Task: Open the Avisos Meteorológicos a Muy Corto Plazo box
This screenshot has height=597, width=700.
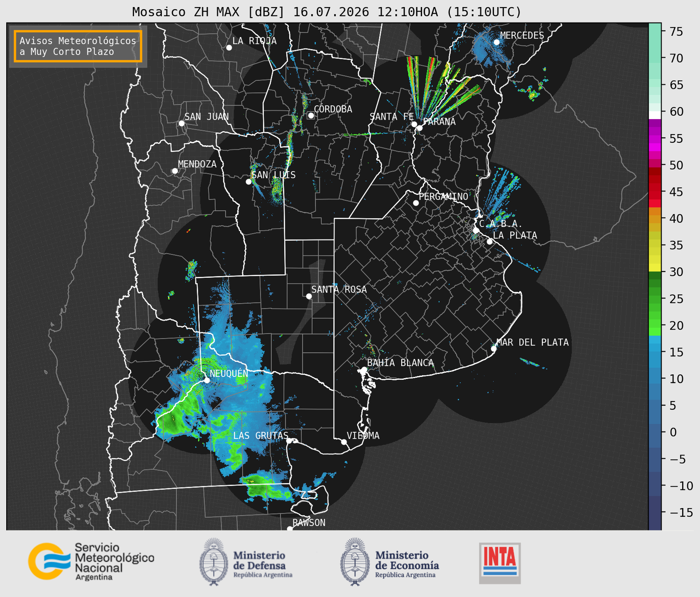Action: coord(78,46)
